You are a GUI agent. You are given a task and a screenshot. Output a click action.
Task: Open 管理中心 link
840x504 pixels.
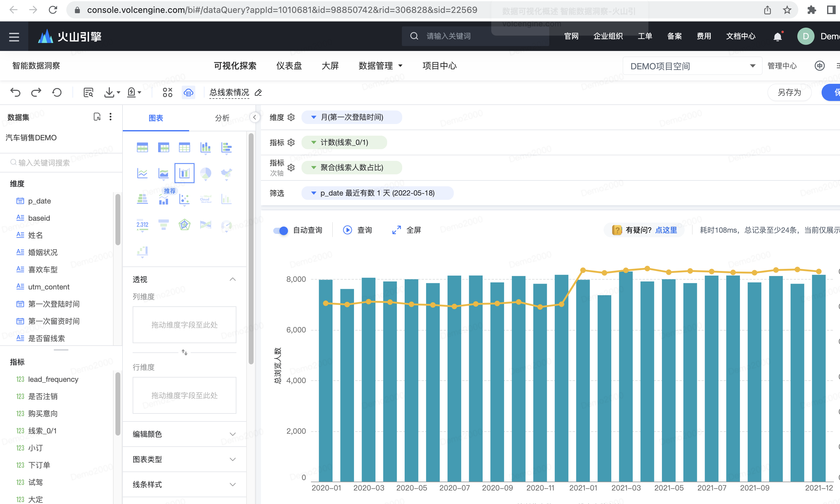tap(782, 66)
